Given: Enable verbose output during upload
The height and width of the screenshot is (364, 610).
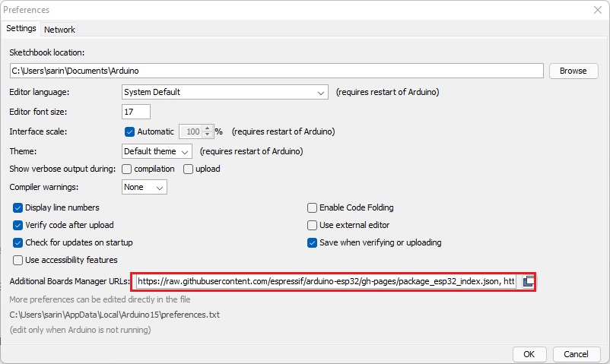Looking at the screenshot, I should pyautogui.click(x=188, y=169).
